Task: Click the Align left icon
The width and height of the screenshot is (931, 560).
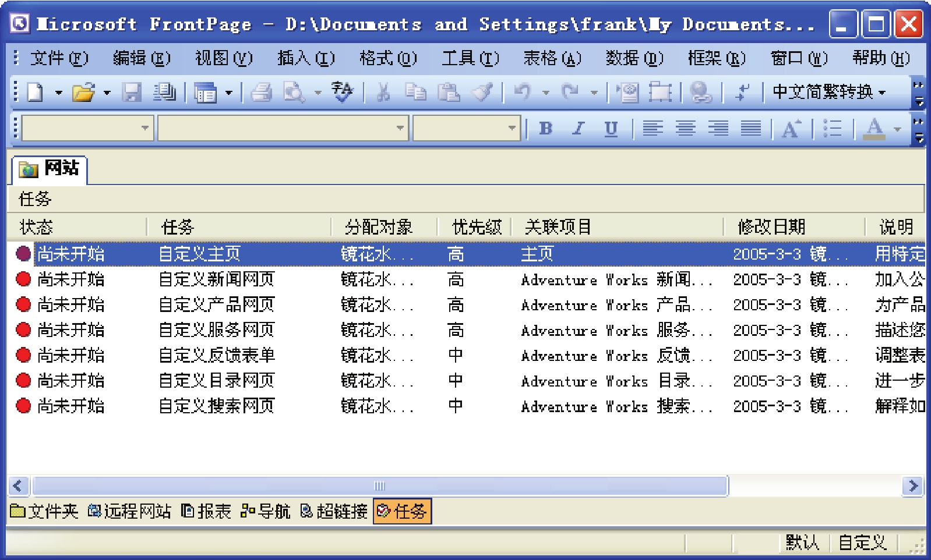Action: [x=653, y=128]
